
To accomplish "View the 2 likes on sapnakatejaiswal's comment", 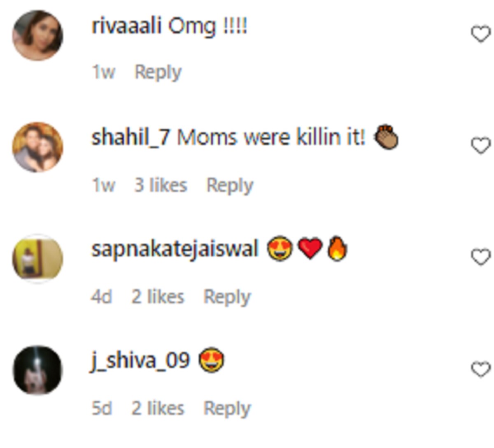I will click(158, 297).
